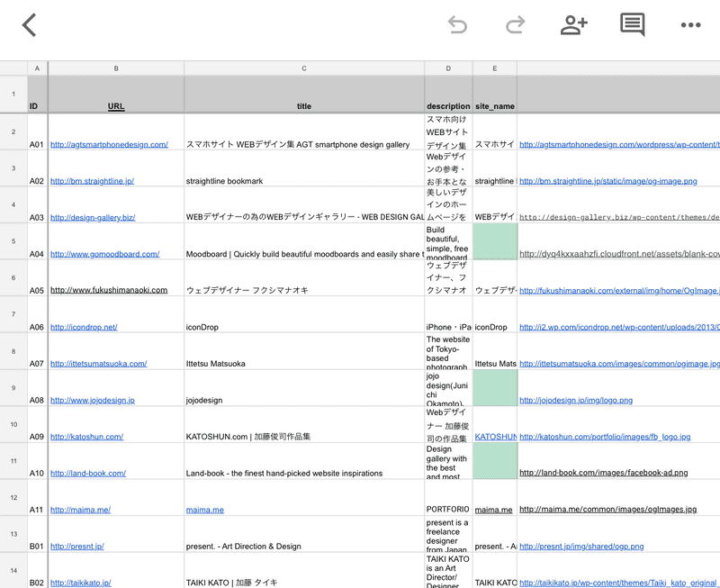Click the ID header cell
Screen dimensions: 720x588
[37, 95]
